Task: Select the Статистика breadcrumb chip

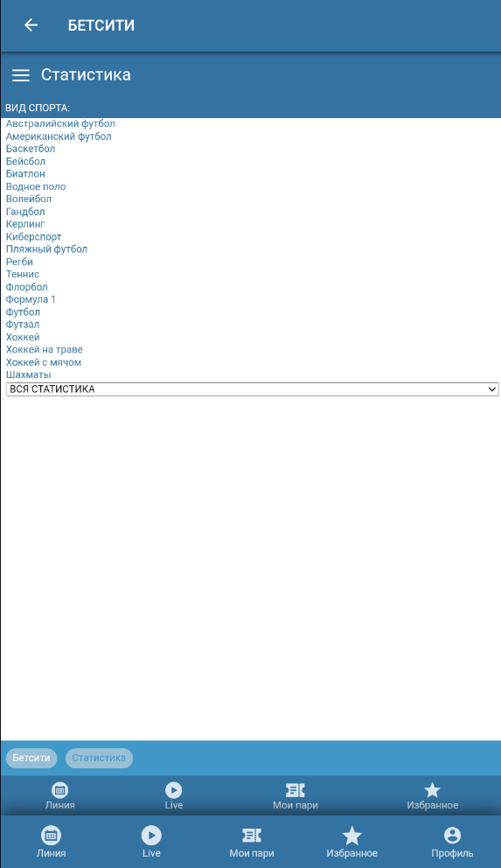Action: click(x=99, y=758)
